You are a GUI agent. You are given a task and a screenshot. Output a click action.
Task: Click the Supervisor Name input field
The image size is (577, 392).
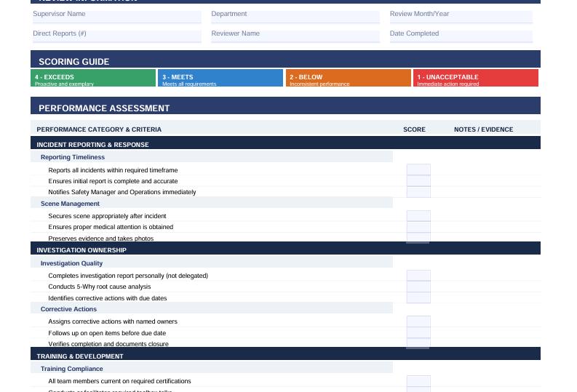tap(116, 17)
